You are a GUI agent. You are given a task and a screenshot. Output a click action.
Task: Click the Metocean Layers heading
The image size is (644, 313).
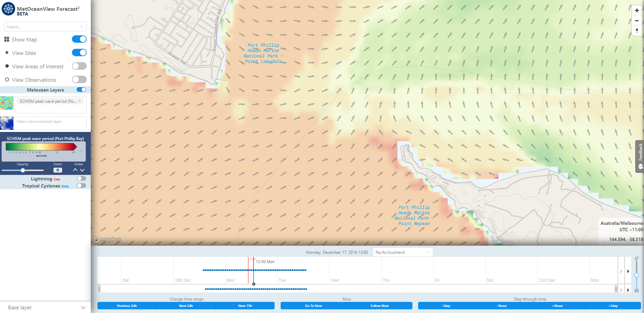click(45, 90)
